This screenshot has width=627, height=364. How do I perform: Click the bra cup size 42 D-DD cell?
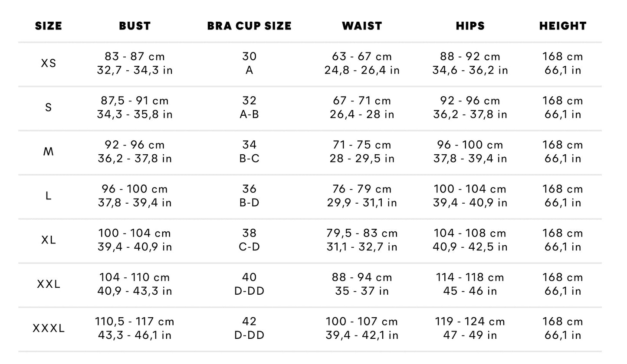pos(249,328)
